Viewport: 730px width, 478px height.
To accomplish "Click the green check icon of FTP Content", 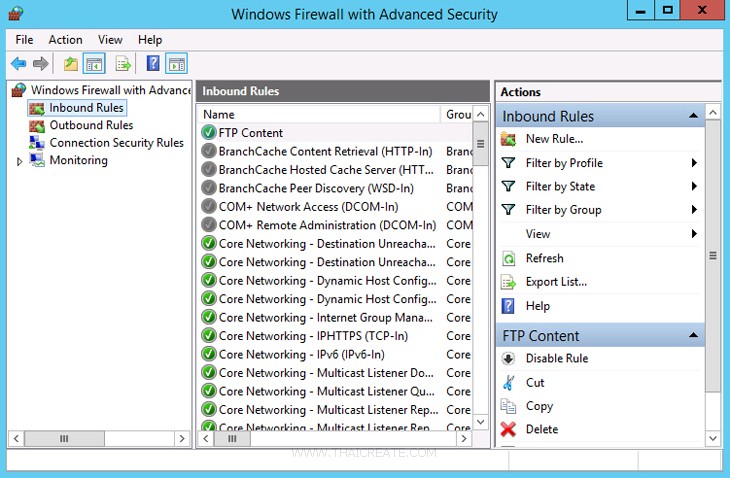I will coord(209,133).
